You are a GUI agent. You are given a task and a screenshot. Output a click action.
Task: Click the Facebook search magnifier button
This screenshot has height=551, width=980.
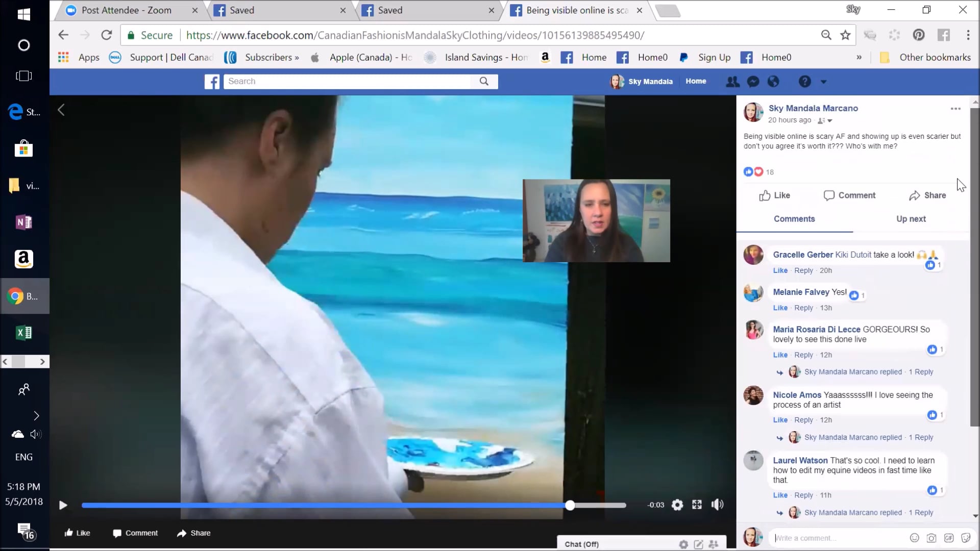[484, 81]
